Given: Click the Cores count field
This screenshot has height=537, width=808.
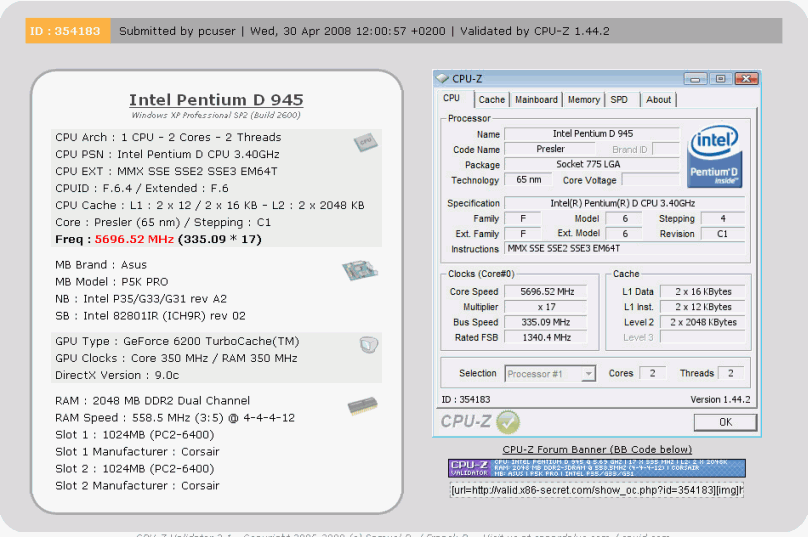Looking at the screenshot, I should 652,373.
